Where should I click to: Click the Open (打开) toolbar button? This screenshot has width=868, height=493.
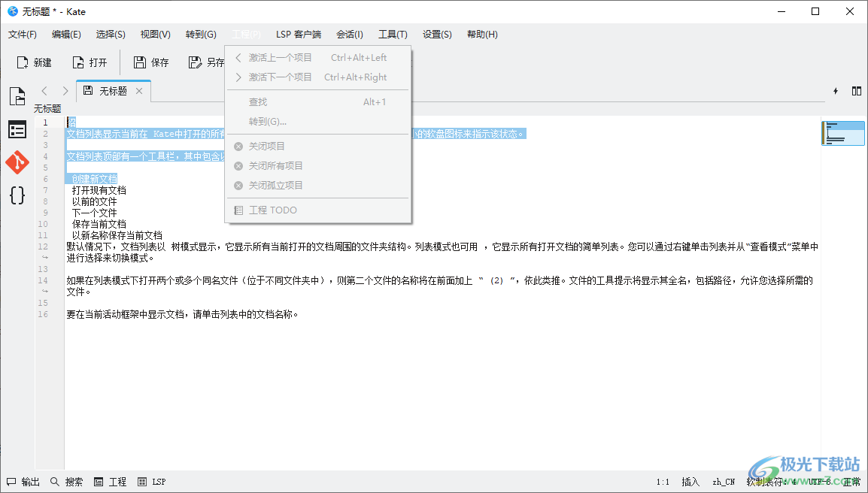click(x=90, y=62)
